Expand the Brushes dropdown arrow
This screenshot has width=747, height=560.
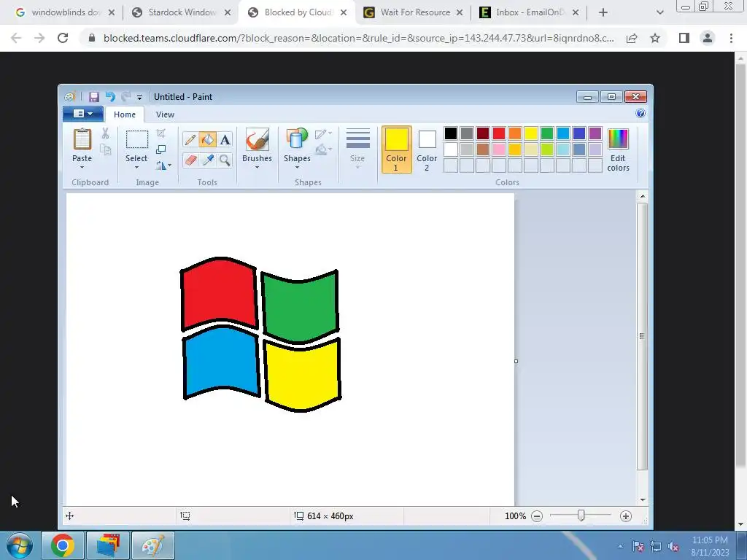[x=258, y=168]
